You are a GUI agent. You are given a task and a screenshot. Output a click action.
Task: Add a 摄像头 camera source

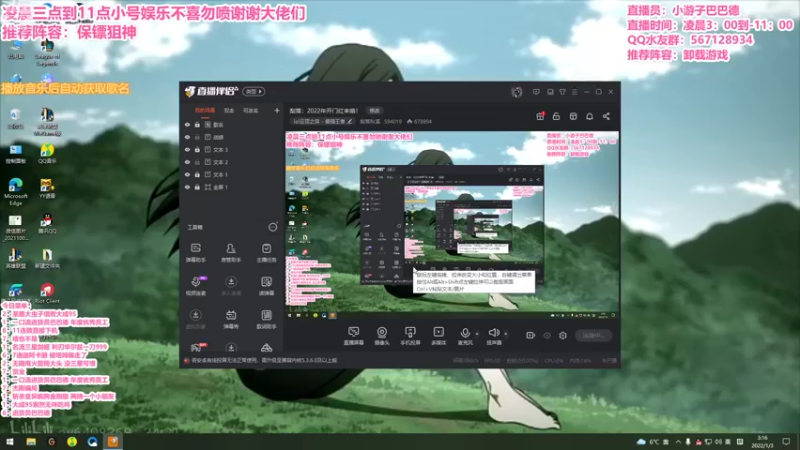pyautogui.click(x=382, y=336)
